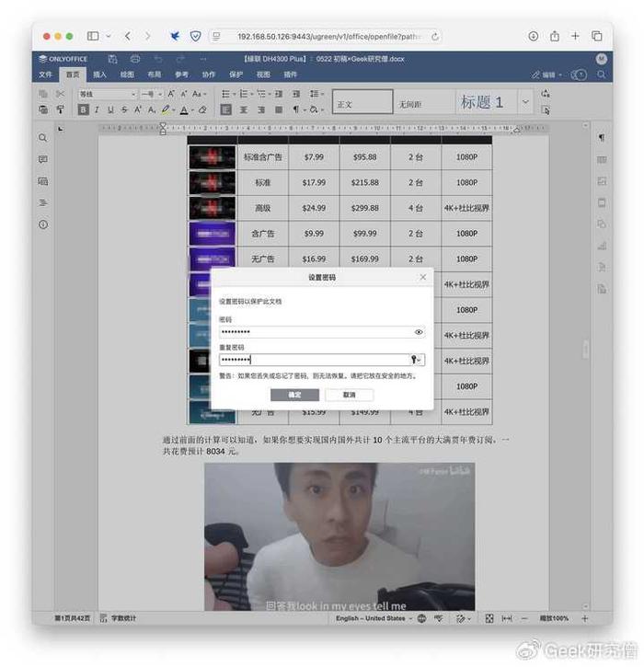
Task: Toggle strikethrough formatting
Action: 124,109
